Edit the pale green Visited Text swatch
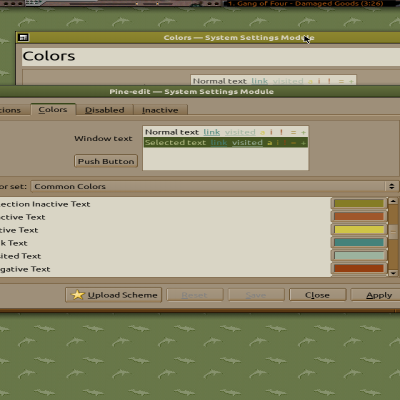400x400 pixels. click(x=359, y=256)
